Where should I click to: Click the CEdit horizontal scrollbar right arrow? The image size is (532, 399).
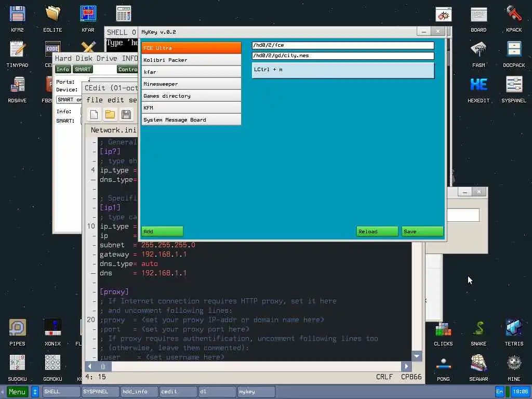[x=406, y=366]
